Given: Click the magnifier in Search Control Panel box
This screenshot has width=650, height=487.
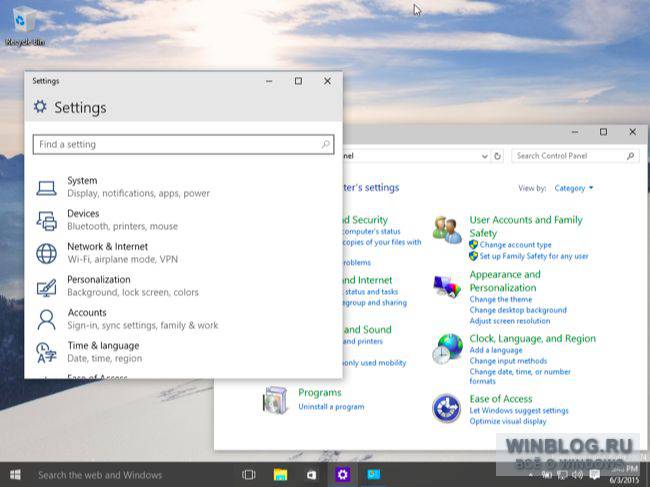Looking at the screenshot, I should [630, 156].
